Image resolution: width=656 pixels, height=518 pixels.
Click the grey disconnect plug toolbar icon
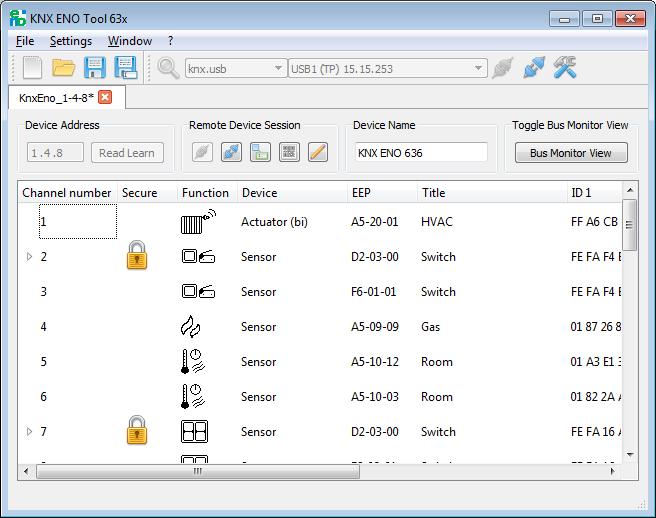pos(502,68)
